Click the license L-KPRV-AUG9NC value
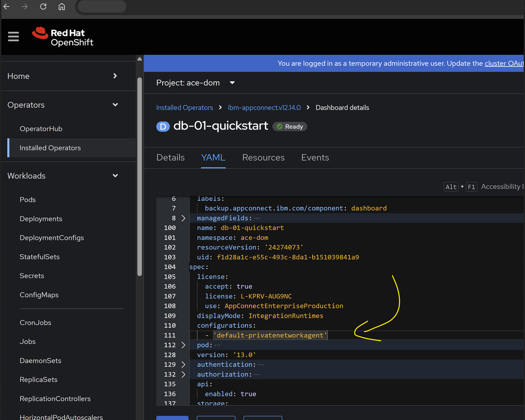525x420 pixels. tap(266, 296)
